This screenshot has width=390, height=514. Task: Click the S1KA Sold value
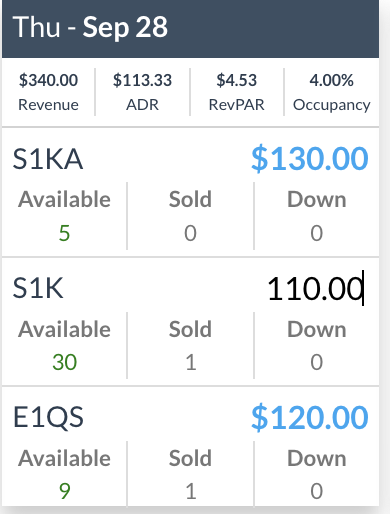[x=190, y=233]
